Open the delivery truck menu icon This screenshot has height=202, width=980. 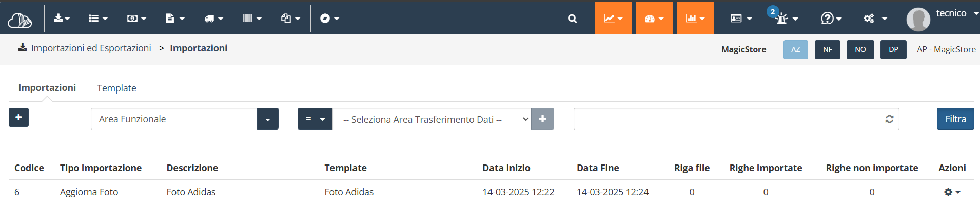213,18
